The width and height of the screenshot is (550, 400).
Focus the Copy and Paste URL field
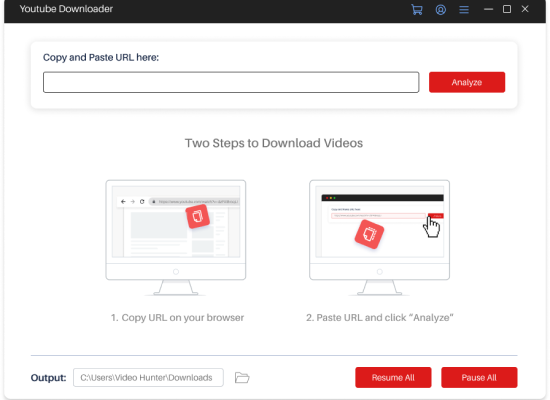[x=231, y=82]
